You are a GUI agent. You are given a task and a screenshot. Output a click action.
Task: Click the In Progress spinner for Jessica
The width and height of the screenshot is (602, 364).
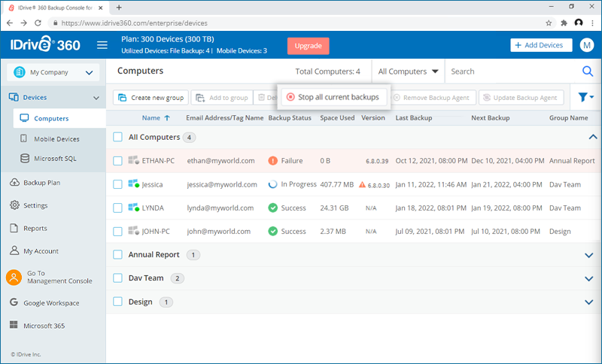coord(272,184)
